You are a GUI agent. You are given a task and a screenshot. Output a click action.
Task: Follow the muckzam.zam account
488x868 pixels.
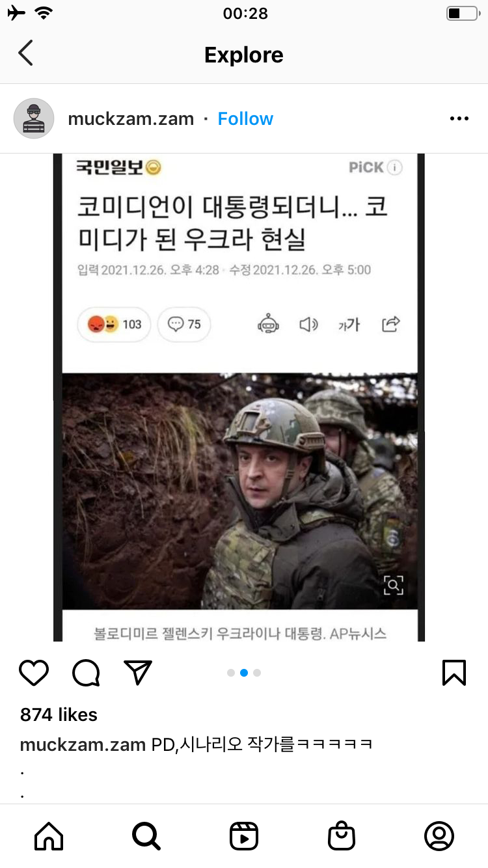tap(245, 118)
